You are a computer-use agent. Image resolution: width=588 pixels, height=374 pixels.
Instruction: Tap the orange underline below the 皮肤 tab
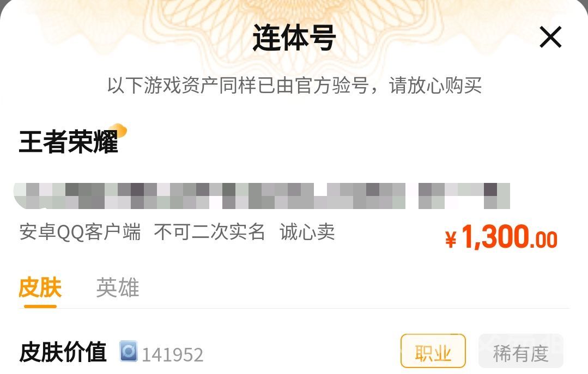40,306
